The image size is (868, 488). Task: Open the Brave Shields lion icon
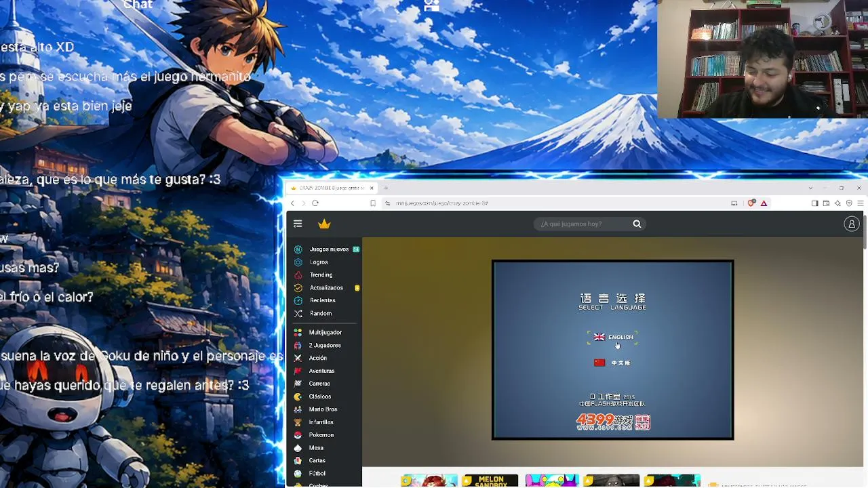[x=751, y=203]
